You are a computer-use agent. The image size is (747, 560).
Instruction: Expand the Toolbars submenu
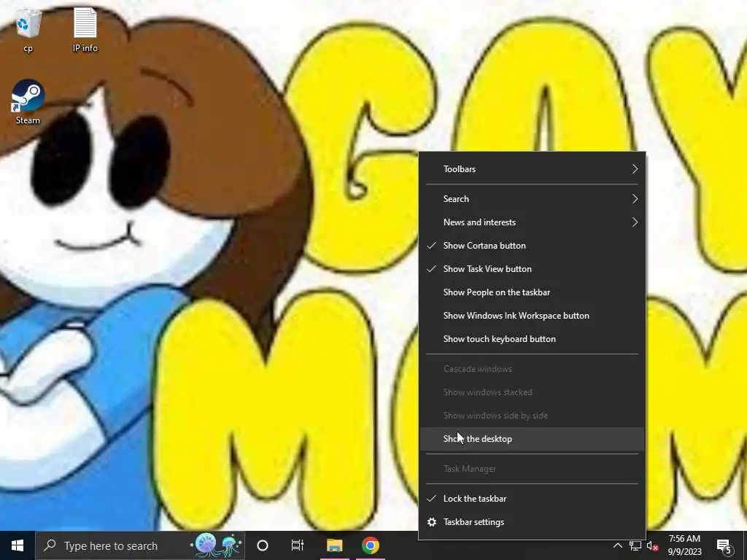(x=532, y=169)
